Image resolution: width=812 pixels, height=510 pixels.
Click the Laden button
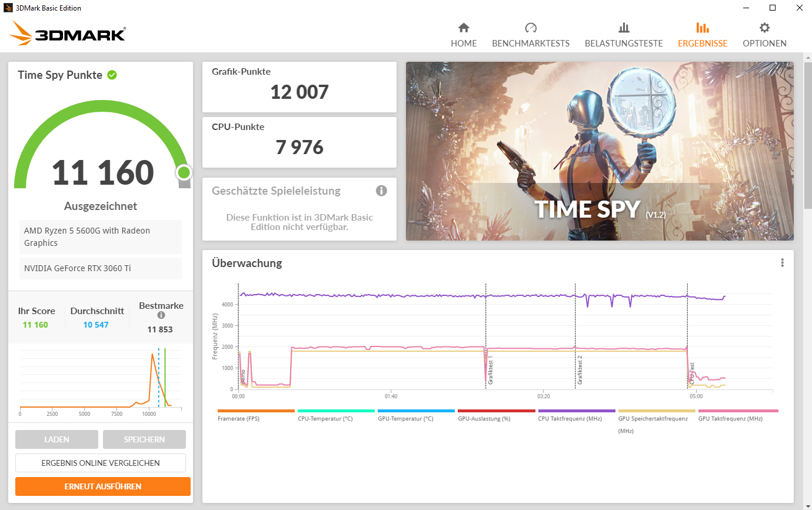coord(56,439)
